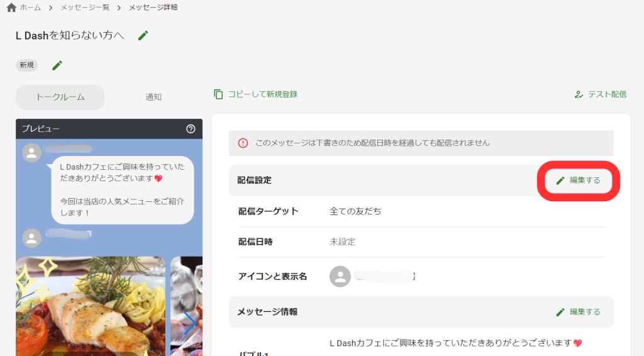Click 配信設定 section heading
This screenshot has height=356, width=644.
tap(254, 181)
